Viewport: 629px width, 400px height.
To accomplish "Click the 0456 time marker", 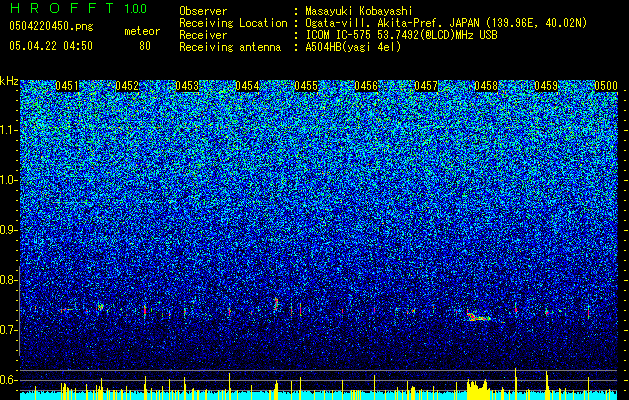I will [366, 86].
